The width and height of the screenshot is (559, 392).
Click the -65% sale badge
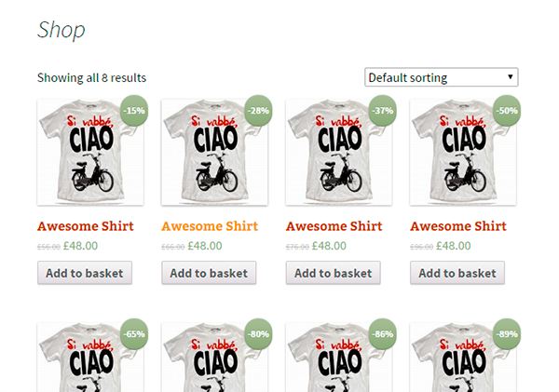[x=134, y=333]
